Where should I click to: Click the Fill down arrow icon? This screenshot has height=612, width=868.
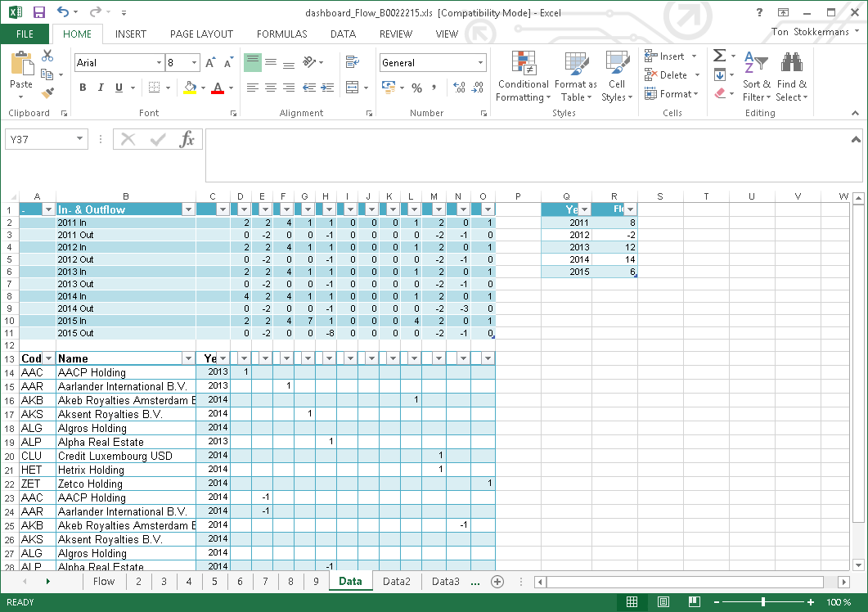tap(720, 74)
